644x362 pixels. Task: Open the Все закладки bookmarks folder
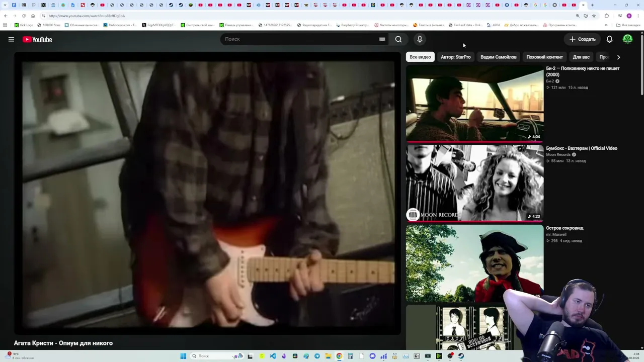[628, 25]
